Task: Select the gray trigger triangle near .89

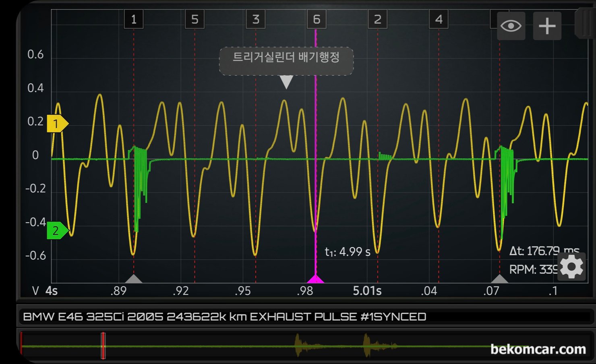Action: tap(134, 279)
